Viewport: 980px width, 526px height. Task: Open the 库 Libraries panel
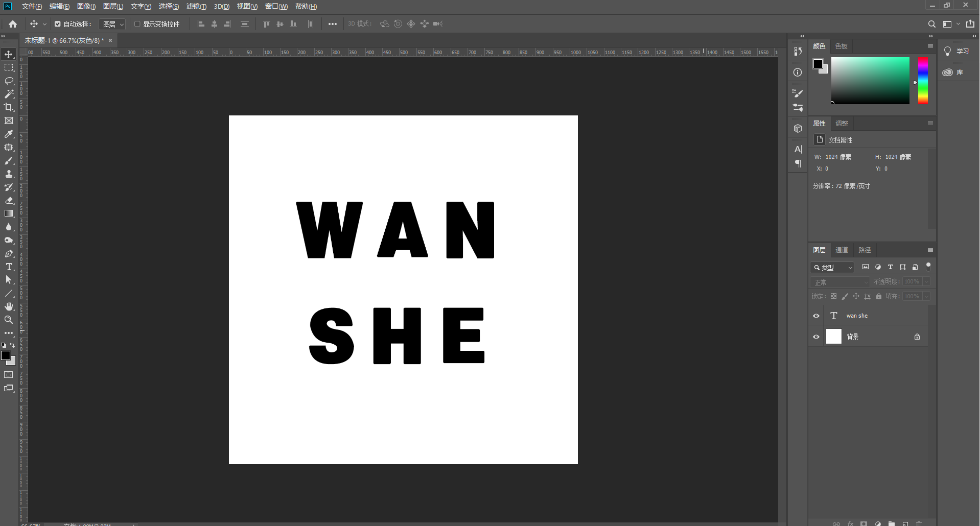[953, 73]
